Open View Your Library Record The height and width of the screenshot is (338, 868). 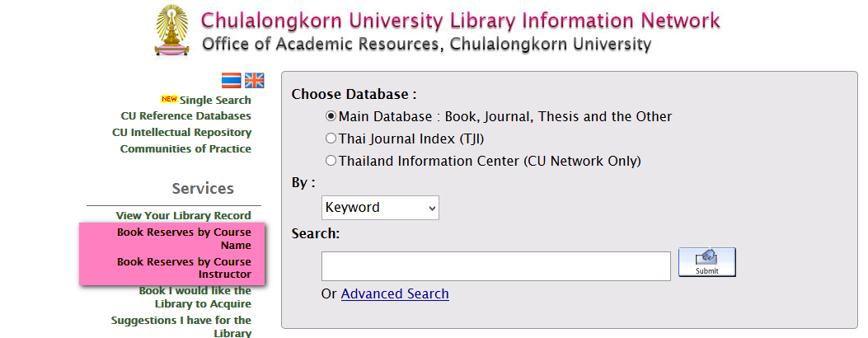coord(183,216)
